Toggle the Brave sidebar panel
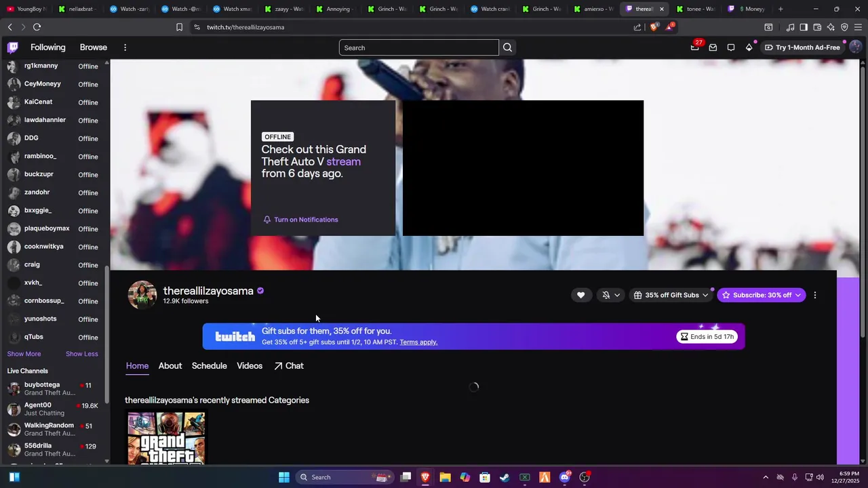 804,27
